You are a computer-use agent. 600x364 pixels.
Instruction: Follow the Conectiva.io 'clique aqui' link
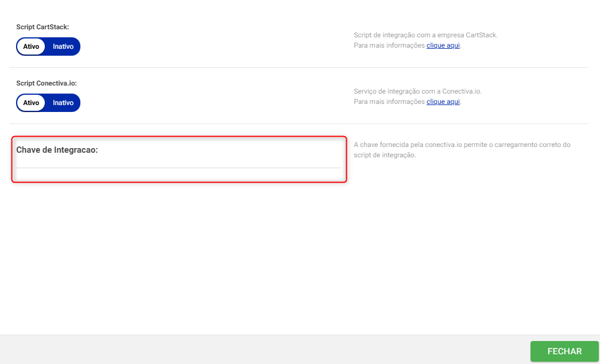tap(443, 102)
